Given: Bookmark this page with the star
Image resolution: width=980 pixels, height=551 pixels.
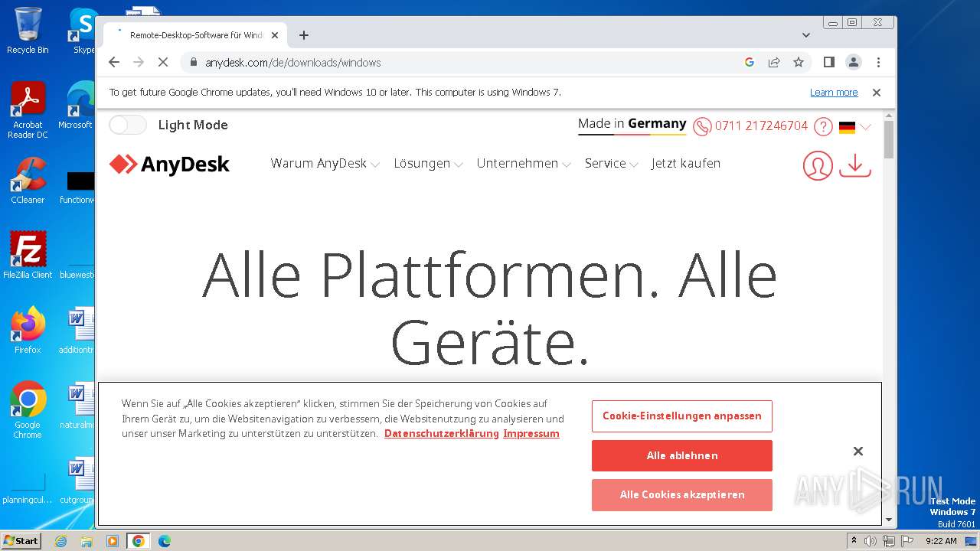Looking at the screenshot, I should tap(799, 63).
